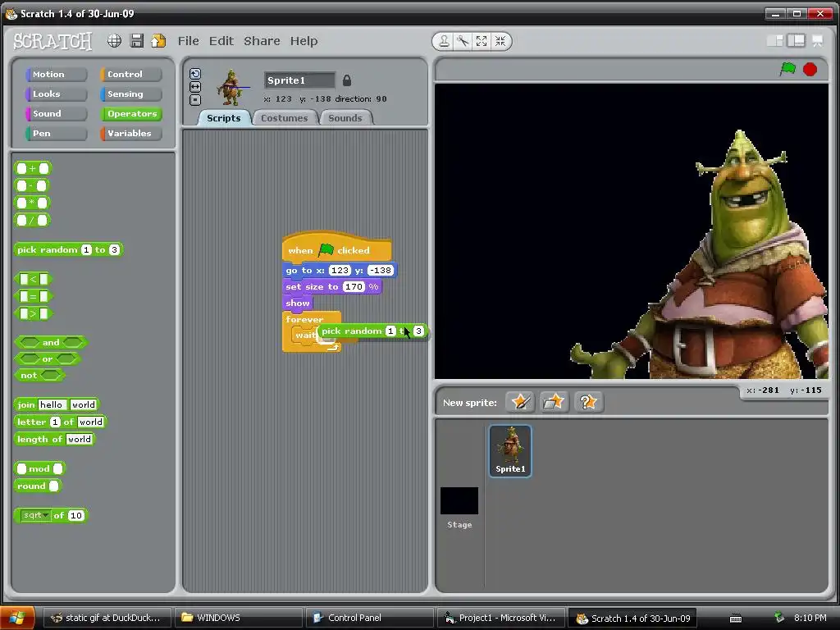Set rotation style to can rotate
This screenshot has height=630, width=840.
195,74
